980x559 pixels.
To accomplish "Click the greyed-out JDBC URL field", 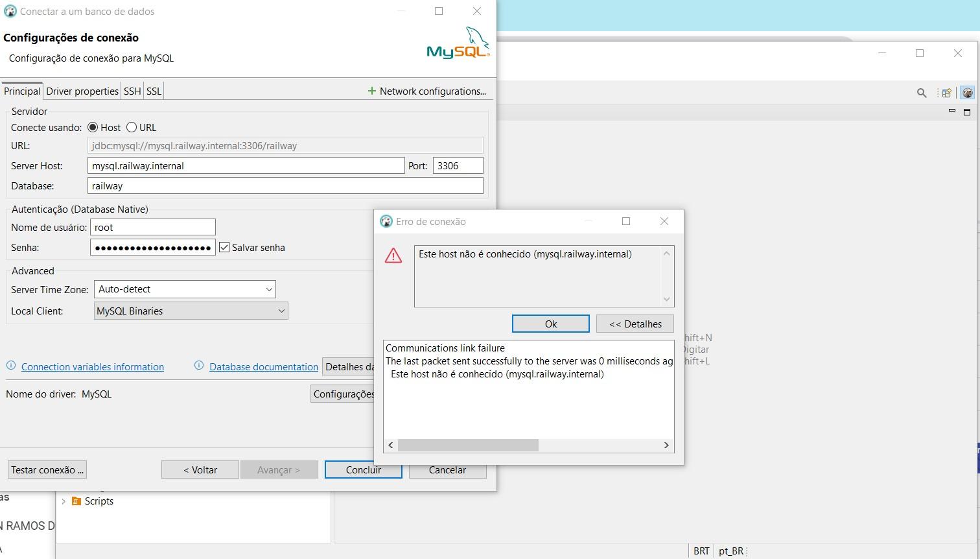I will (285, 145).
